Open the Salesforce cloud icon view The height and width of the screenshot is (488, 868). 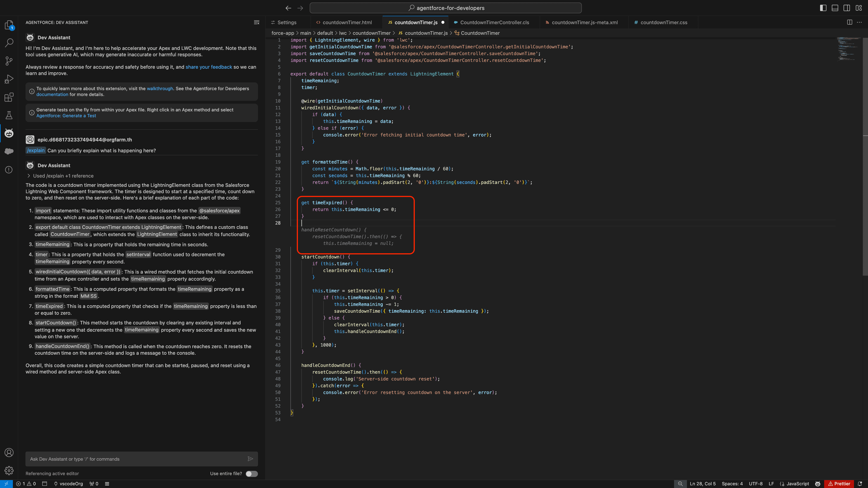9,151
